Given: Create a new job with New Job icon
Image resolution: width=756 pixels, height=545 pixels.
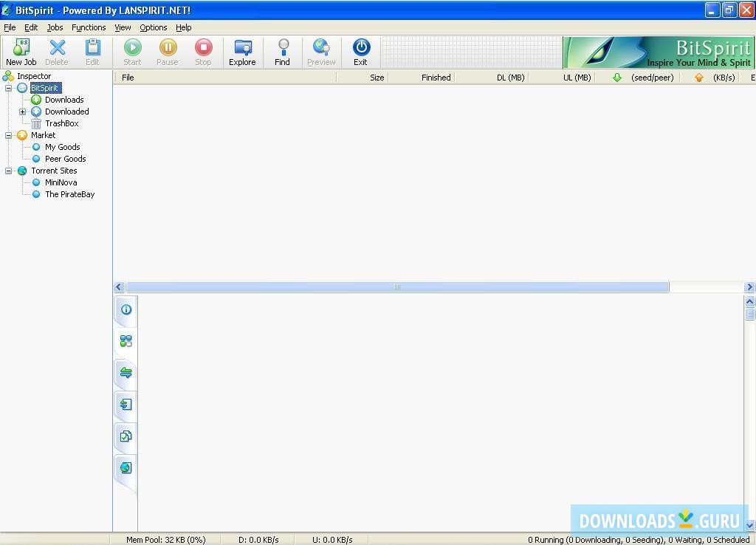Looking at the screenshot, I should point(21,52).
